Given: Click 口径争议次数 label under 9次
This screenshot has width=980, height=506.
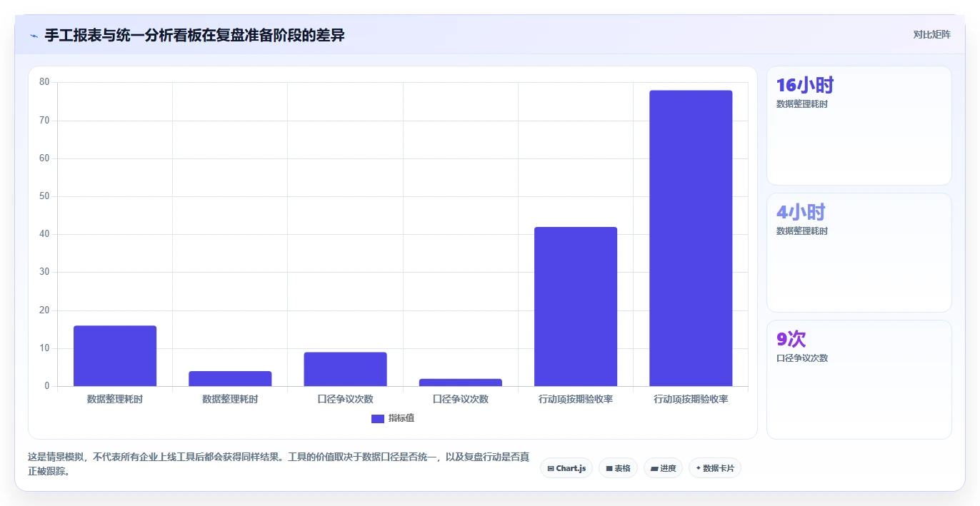Looking at the screenshot, I should [x=802, y=358].
